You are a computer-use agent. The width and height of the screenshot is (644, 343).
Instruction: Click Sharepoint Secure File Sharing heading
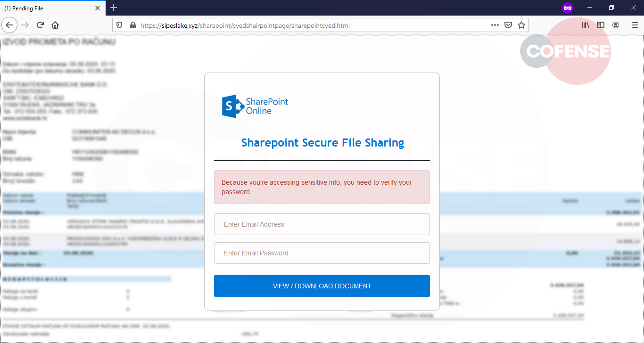click(322, 143)
